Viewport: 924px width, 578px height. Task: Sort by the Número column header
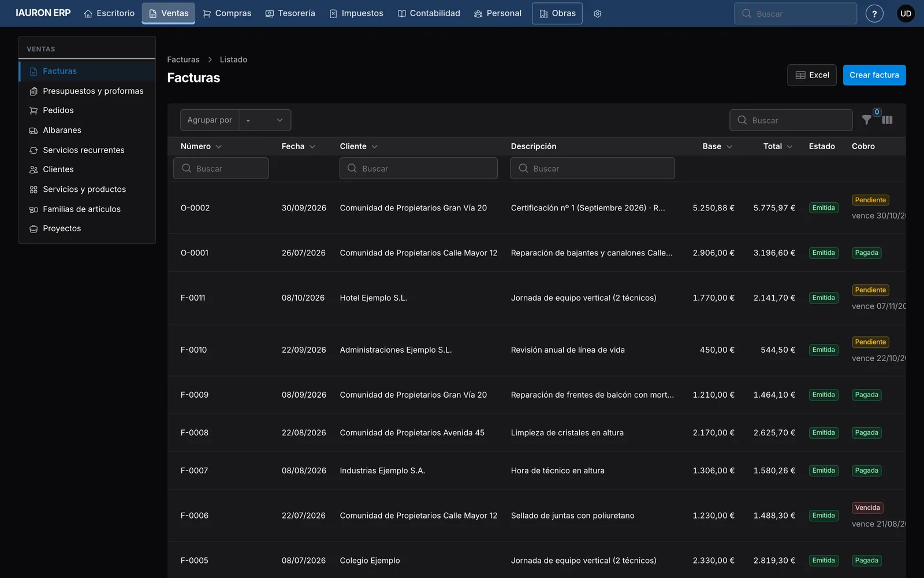(201, 146)
